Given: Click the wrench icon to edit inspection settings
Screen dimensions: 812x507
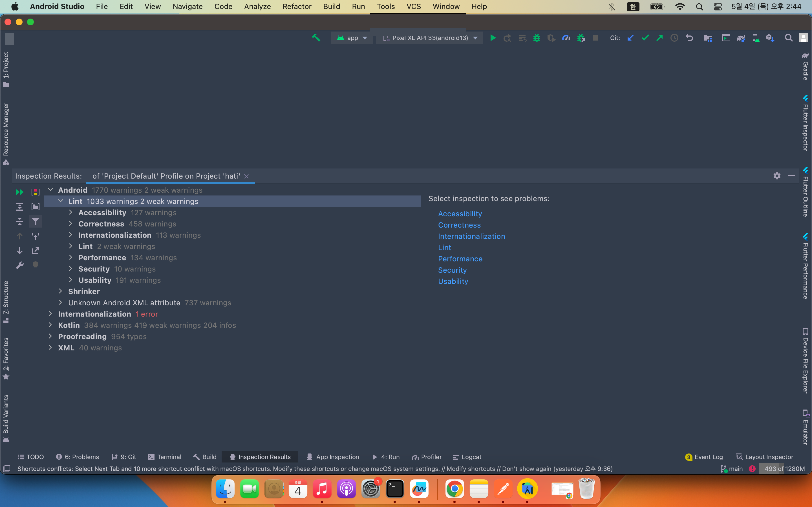Looking at the screenshot, I should 19,266.
